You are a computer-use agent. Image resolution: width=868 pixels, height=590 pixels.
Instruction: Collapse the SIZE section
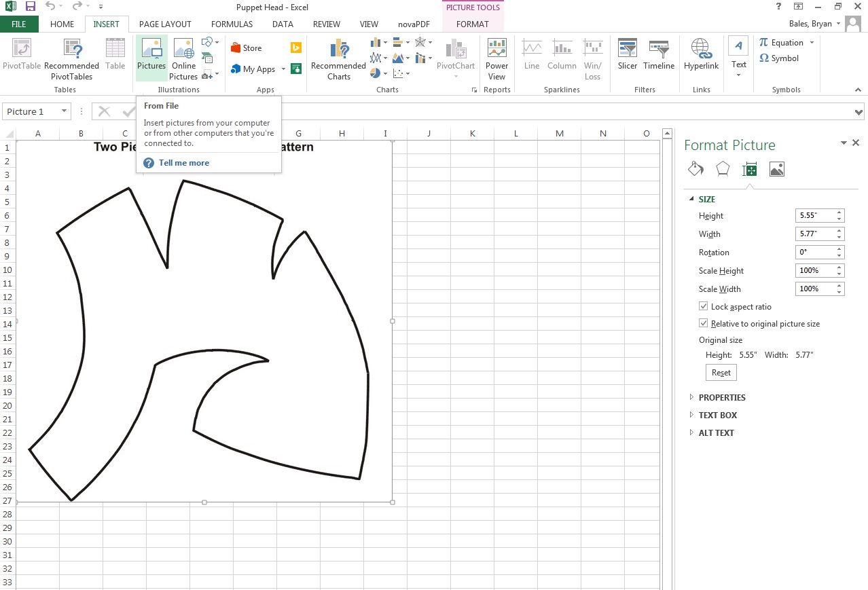pyautogui.click(x=691, y=199)
